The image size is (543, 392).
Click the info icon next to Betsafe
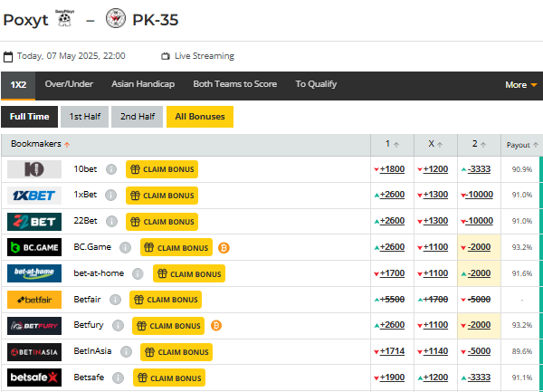click(x=118, y=378)
